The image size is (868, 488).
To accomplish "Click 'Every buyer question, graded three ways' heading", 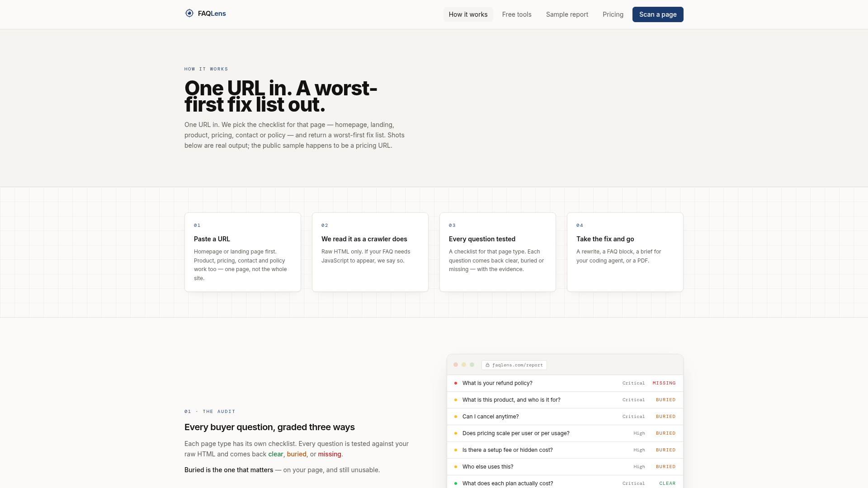I will pyautogui.click(x=269, y=427).
